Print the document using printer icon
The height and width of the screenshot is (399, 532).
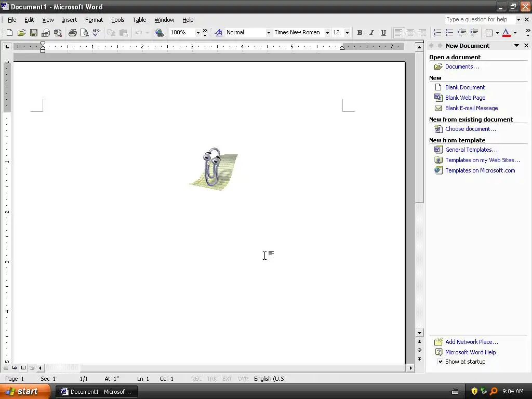click(72, 33)
